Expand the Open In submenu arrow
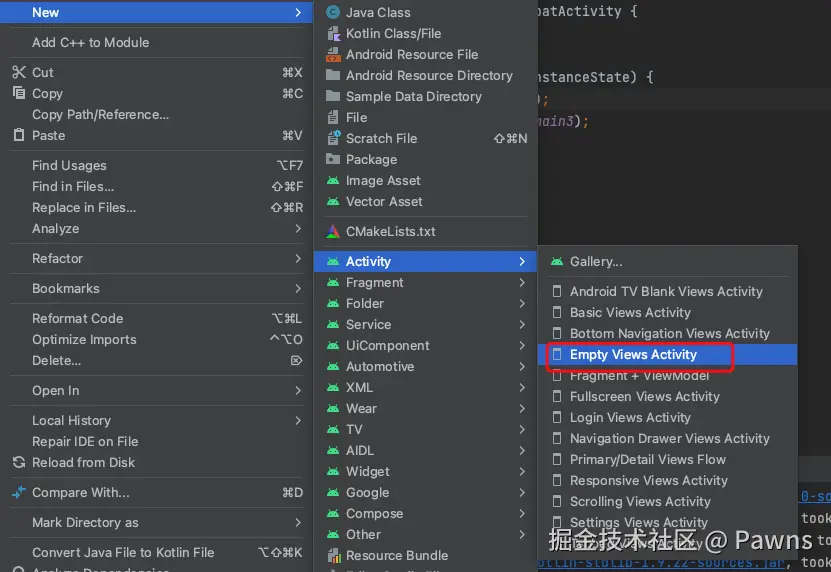The width and height of the screenshot is (831, 572). click(298, 391)
